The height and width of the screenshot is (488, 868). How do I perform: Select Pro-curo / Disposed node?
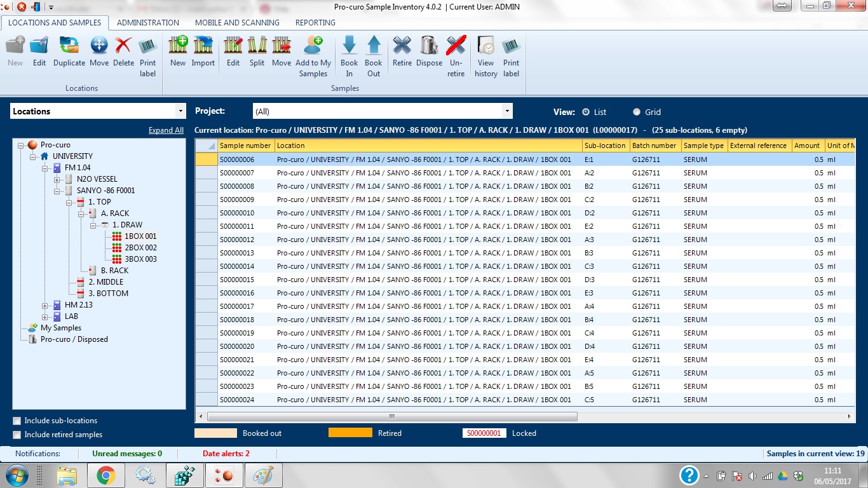tap(74, 339)
